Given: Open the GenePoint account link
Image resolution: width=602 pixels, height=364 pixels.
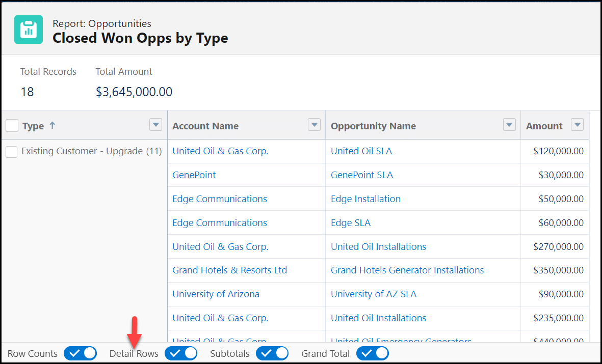Looking at the screenshot, I should [x=194, y=175].
